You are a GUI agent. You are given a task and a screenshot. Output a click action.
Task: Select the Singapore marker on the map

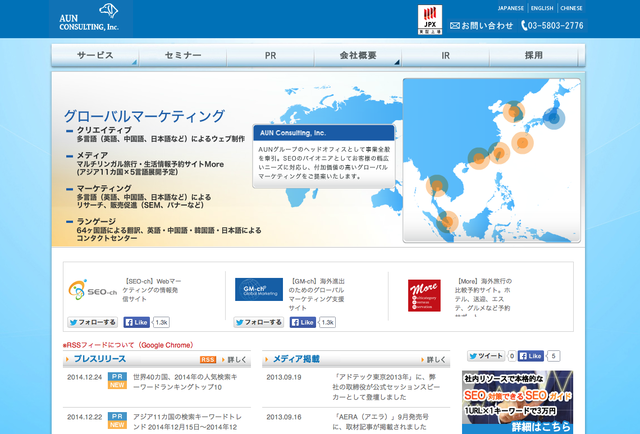447,222
